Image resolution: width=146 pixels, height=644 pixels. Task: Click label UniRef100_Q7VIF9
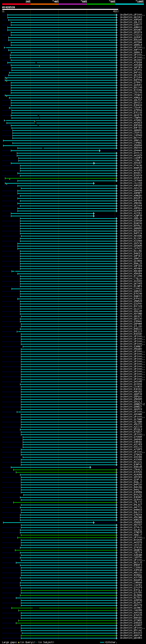(131, 588)
